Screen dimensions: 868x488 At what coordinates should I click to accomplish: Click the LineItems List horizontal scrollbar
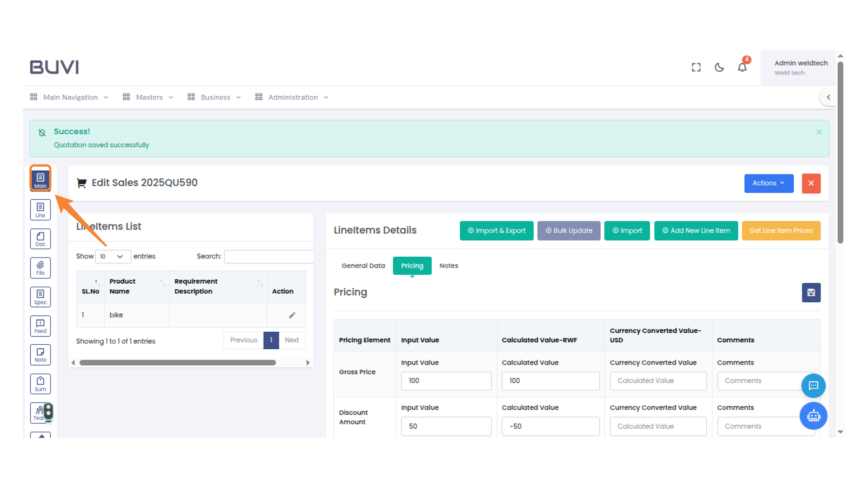point(177,363)
